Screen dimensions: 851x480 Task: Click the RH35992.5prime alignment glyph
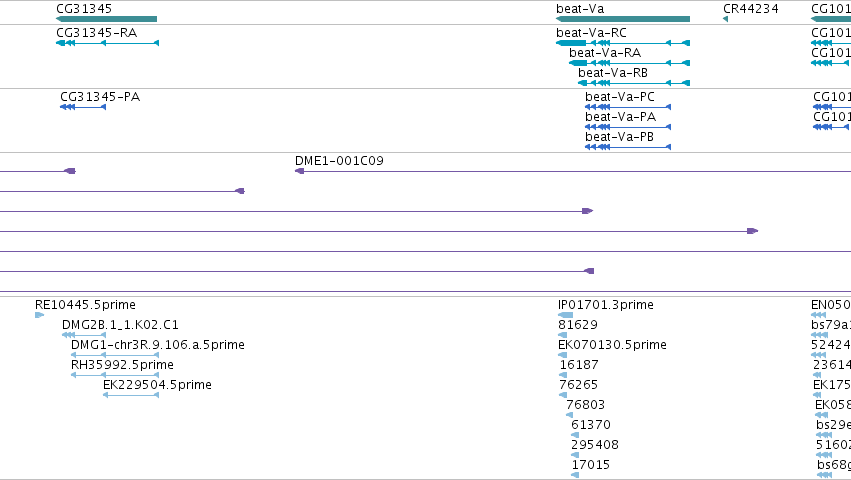(115, 375)
